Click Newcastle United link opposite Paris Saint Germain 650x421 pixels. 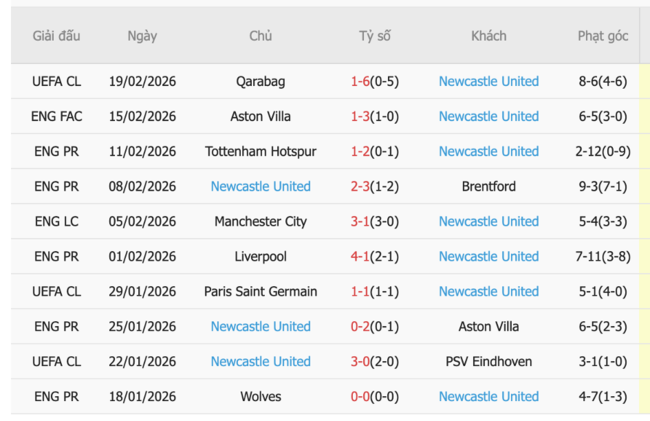(488, 291)
